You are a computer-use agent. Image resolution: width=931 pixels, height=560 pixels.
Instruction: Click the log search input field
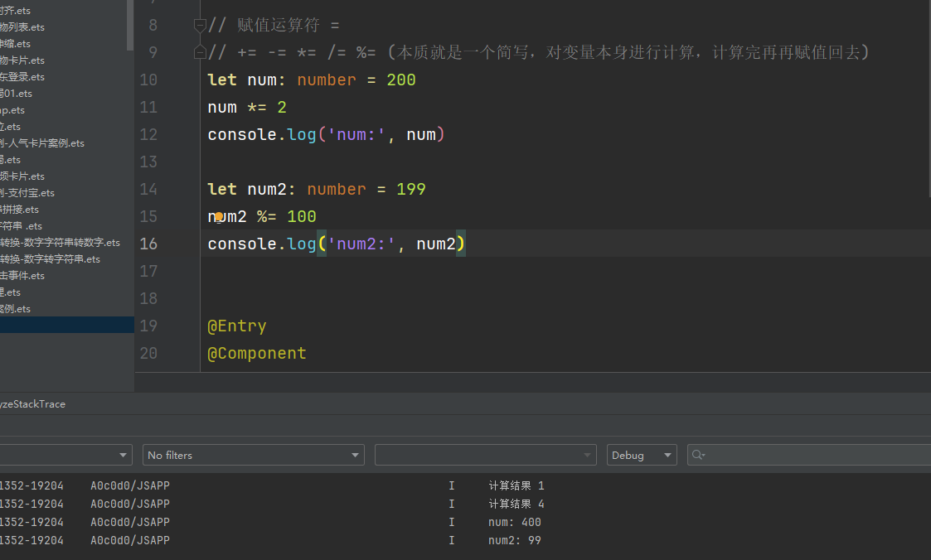[809, 455]
